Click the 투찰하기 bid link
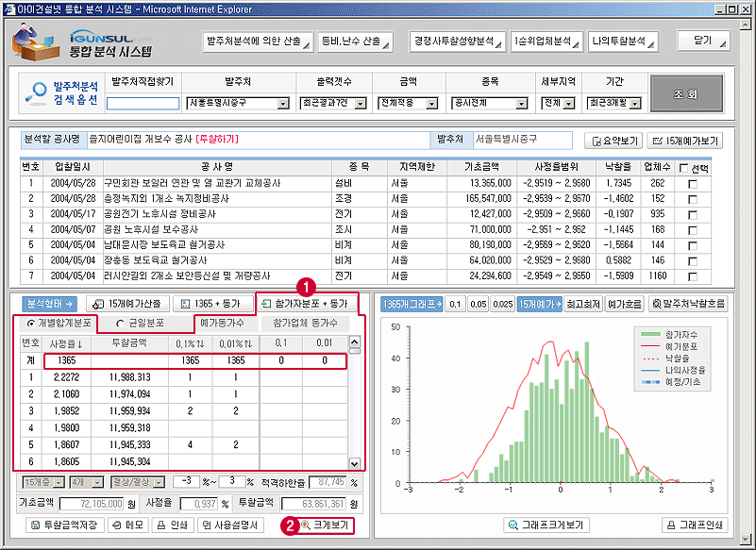The height and width of the screenshot is (550, 756). click(217, 140)
